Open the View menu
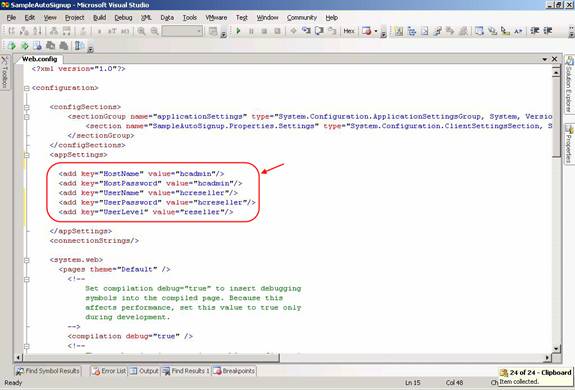This screenshot has height=390, width=575. point(50,17)
